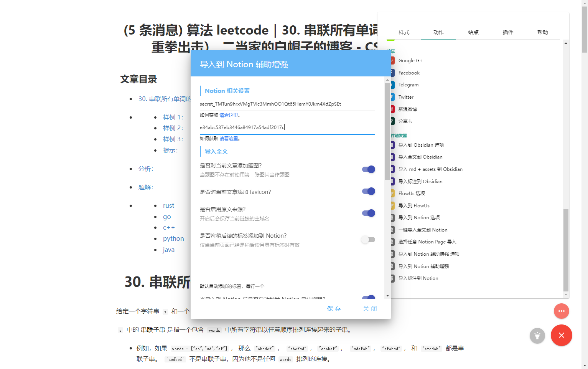Enable the 稍后读标签添加到 Notion toggle
Viewport: 588px width, 369px height.
pos(368,240)
